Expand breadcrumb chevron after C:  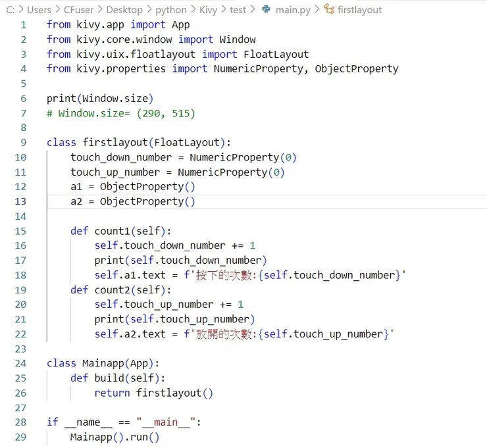21,9
